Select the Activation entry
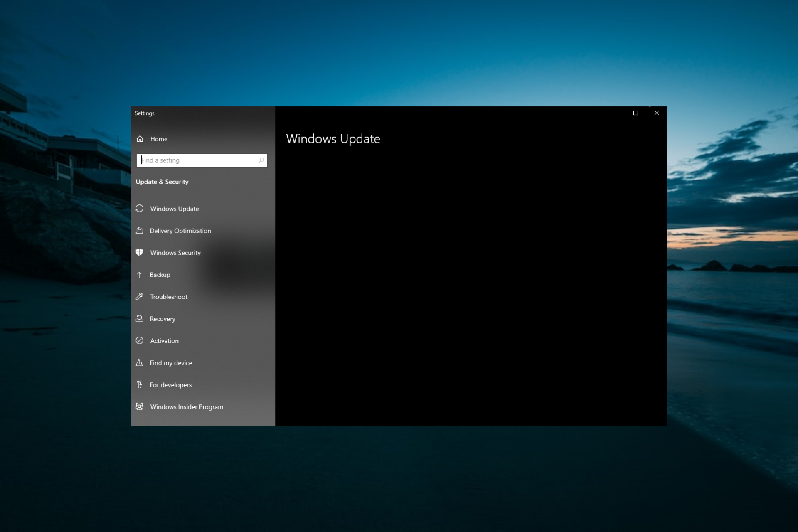Viewport: 798px width, 532px height. coord(203,341)
